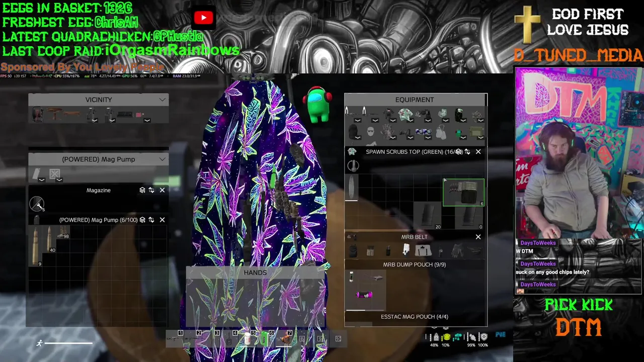Viewport: 644px width, 362px height.
Task: Click the sort arrows beside Mag Pump (6/100)
Action: click(151, 220)
